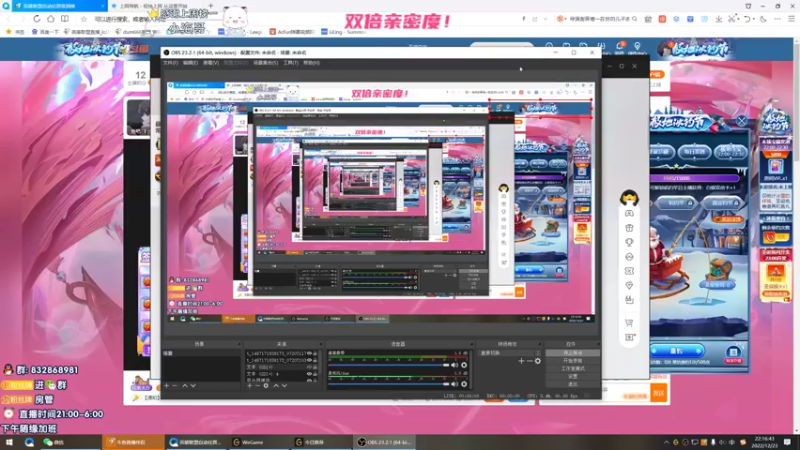Click 退出 in OBS Controls
Viewport: 800px width, 450px height.
pos(572,384)
